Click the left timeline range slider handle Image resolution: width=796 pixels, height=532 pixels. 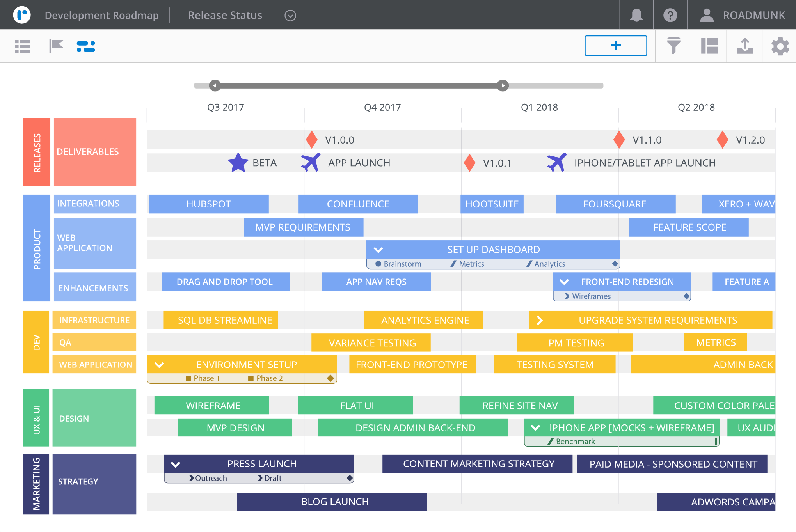(x=215, y=85)
